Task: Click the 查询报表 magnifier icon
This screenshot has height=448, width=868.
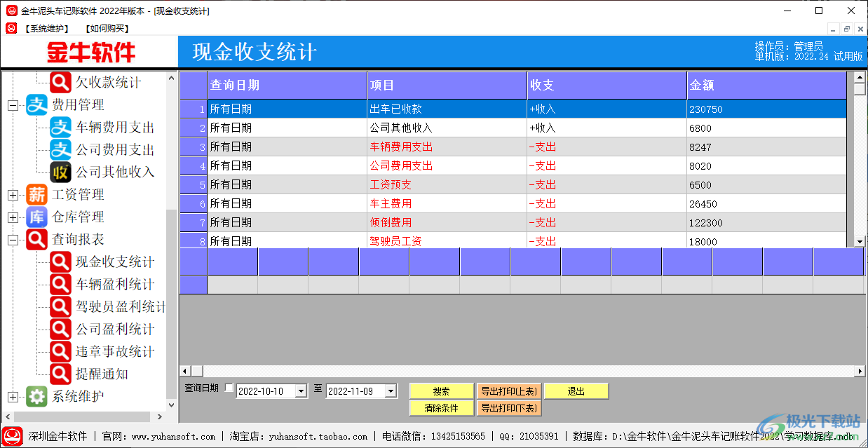Action: [x=36, y=240]
